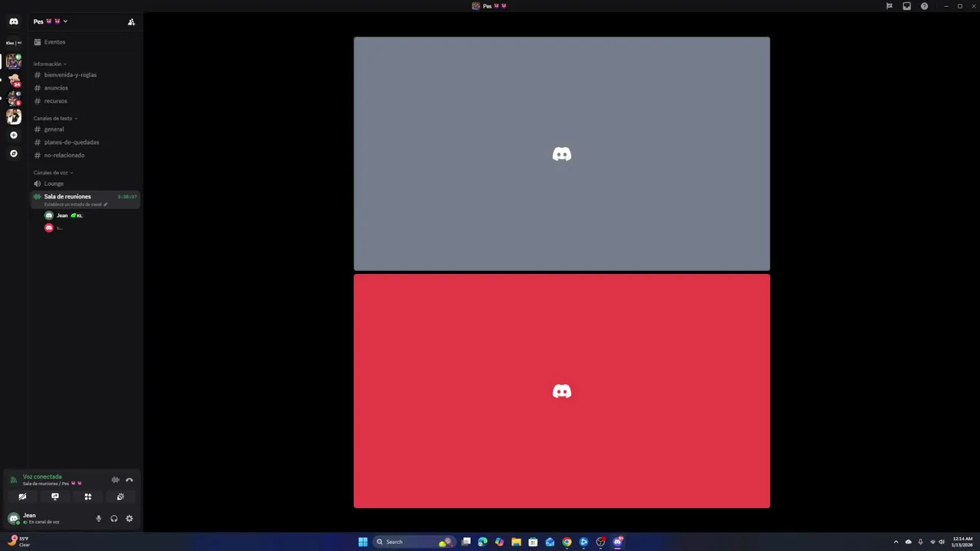Select the red participant video tile
Viewport: 980px width, 551px height.
pyautogui.click(x=562, y=391)
